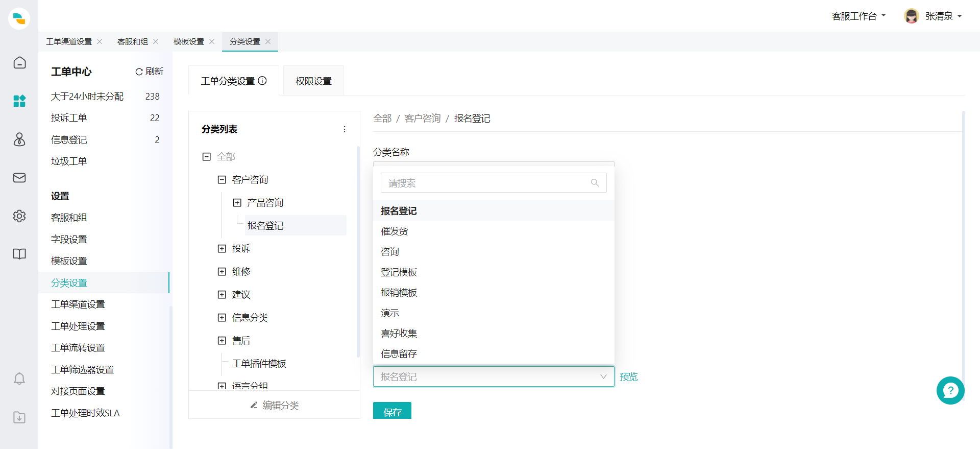
Task: Click the search magnifier icon in dropdown
Action: (x=595, y=183)
